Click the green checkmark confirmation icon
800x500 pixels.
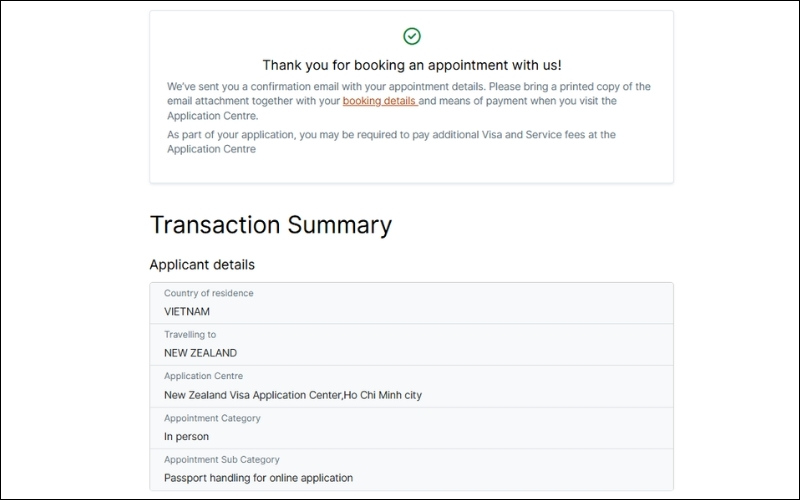pos(411,36)
